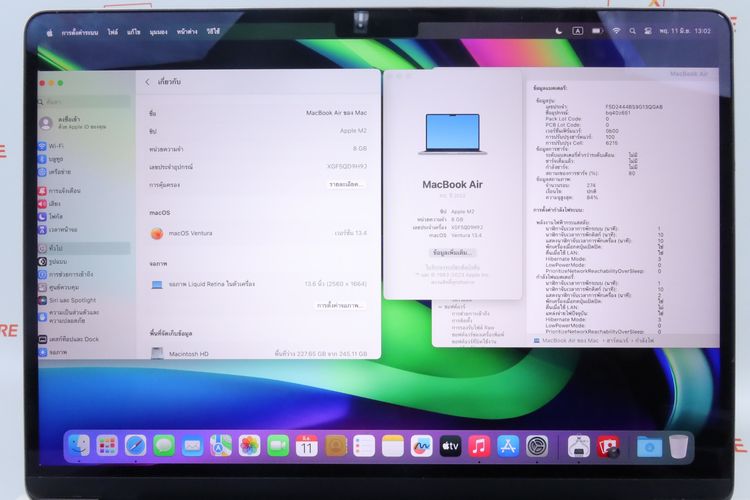Select ศูนย์ควบคุม in Settings sidebar

59,287
